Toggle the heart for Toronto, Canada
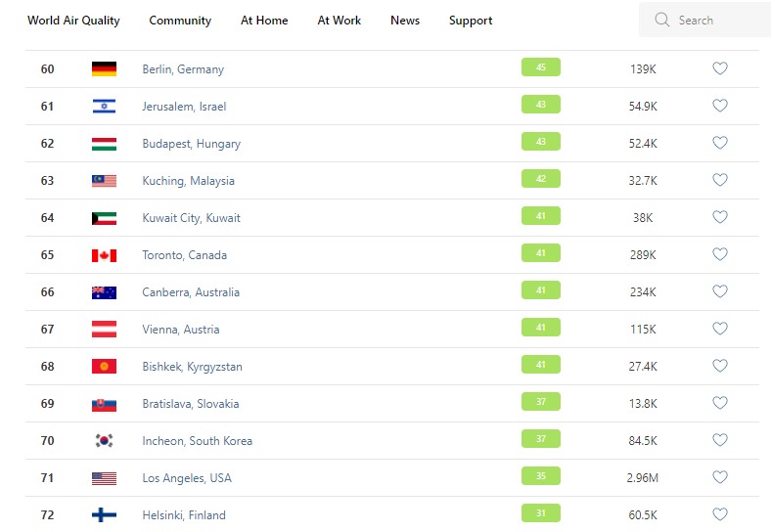 click(x=720, y=255)
